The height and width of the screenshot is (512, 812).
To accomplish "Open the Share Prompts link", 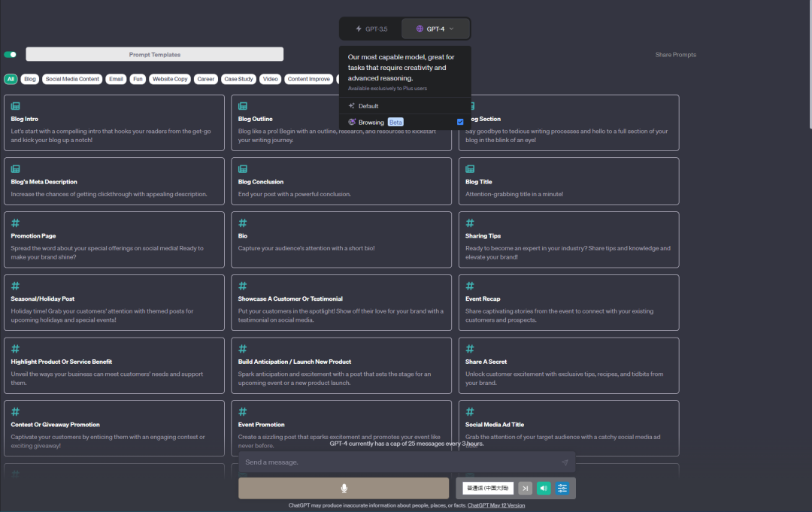I will (675, 55).
